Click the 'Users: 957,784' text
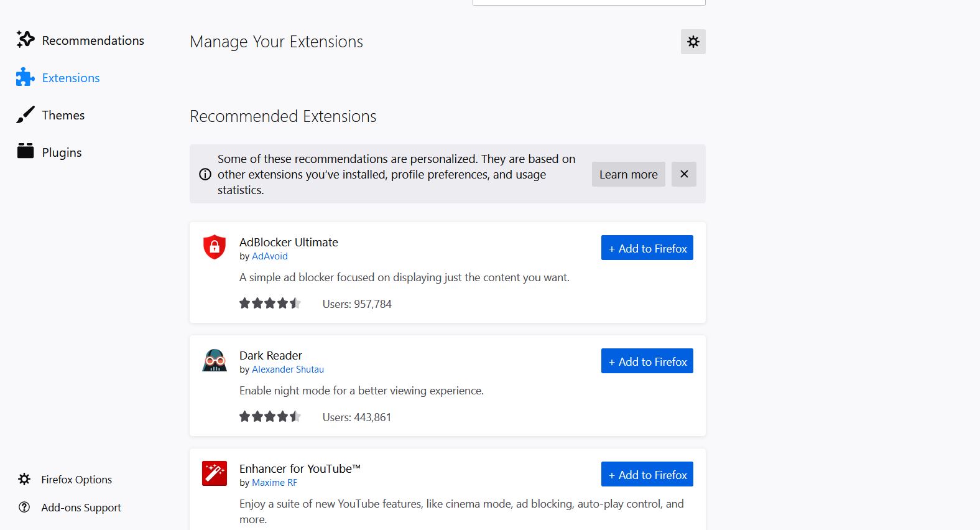This screenshot has width=980, height=530. tap(357, 304)
